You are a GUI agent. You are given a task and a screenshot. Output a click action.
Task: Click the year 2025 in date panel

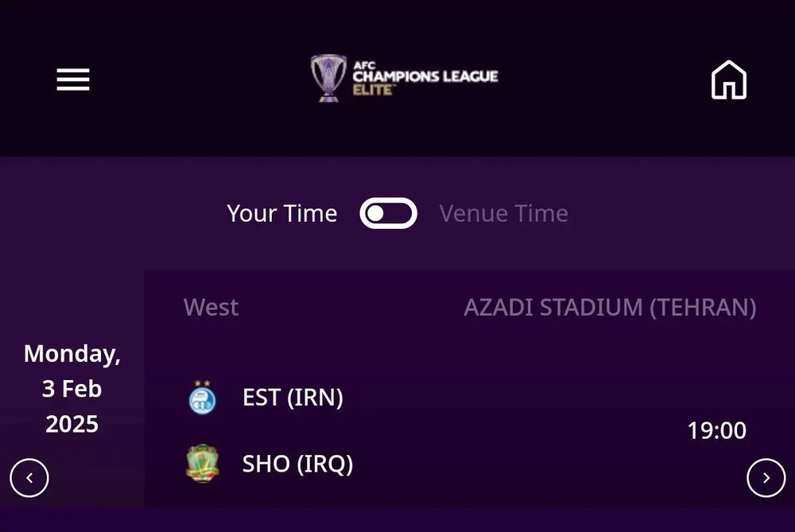click(x=72, y=424)
